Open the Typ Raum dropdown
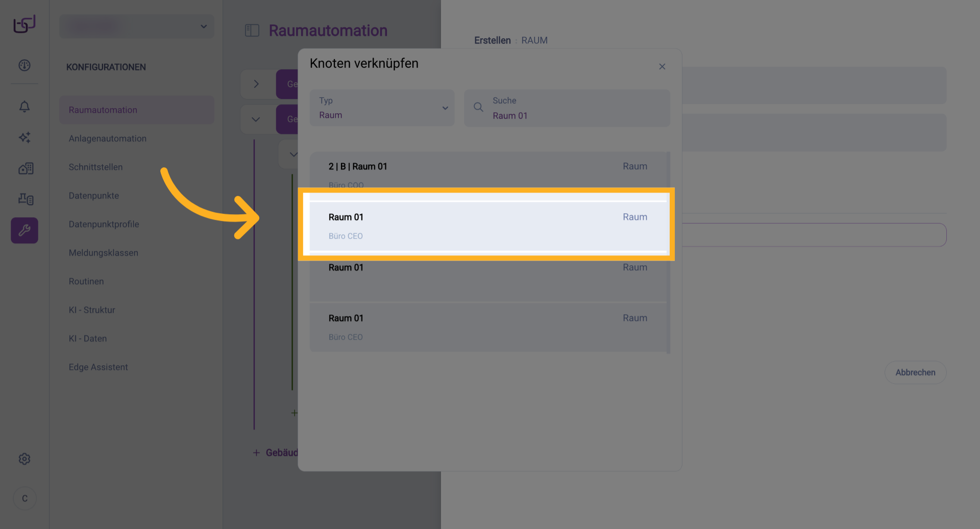 tap(382, 108)
